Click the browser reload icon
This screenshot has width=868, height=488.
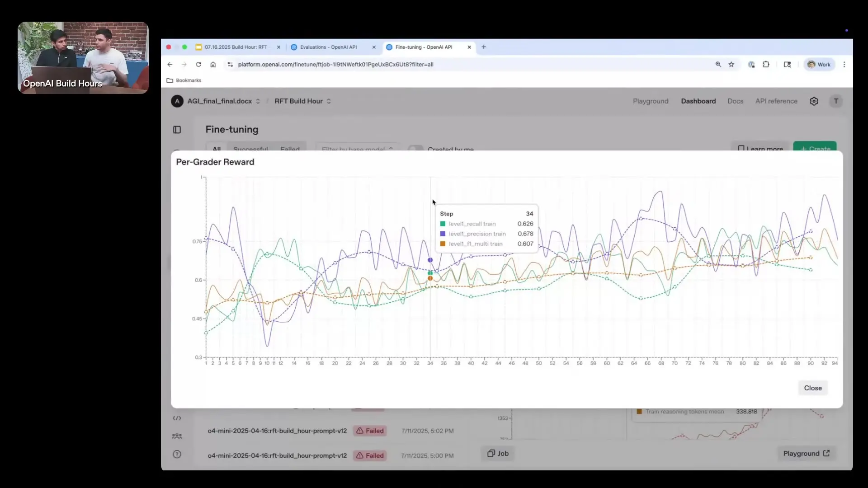click(198, 65)
